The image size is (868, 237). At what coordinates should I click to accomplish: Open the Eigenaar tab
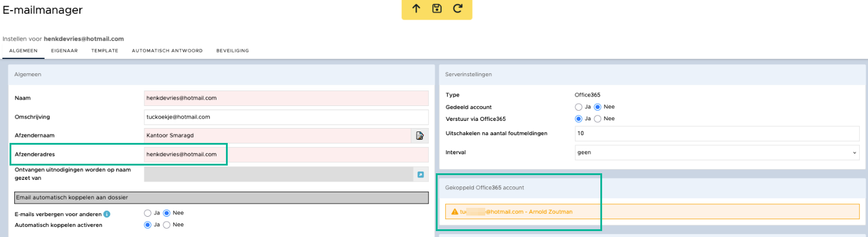click(64, 51)
